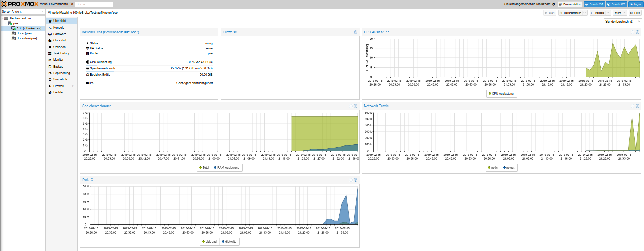
Task: Undo zoom on Disk IO chart
Action: (x=351, y=180)
